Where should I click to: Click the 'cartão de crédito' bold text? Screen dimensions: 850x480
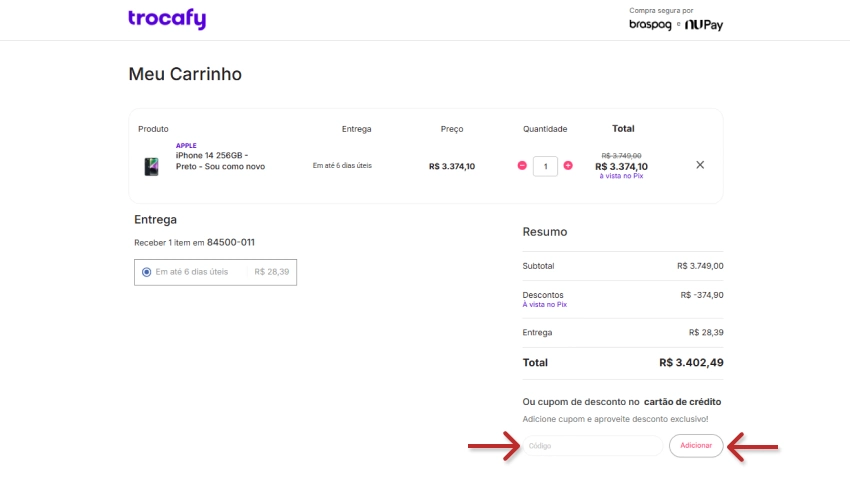[x=682, y=402]
